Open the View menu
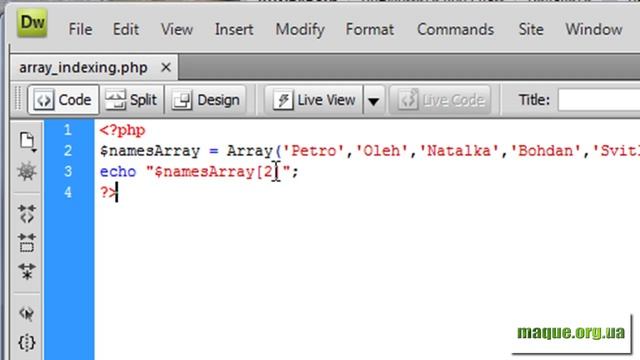Screen dimensions: 640x360 tap(177, 29)
